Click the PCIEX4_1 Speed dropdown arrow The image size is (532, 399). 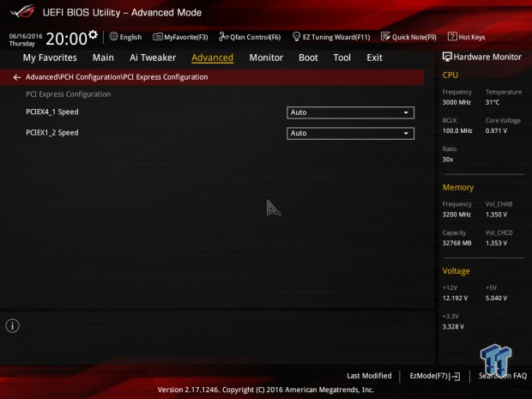click(406, 112)
